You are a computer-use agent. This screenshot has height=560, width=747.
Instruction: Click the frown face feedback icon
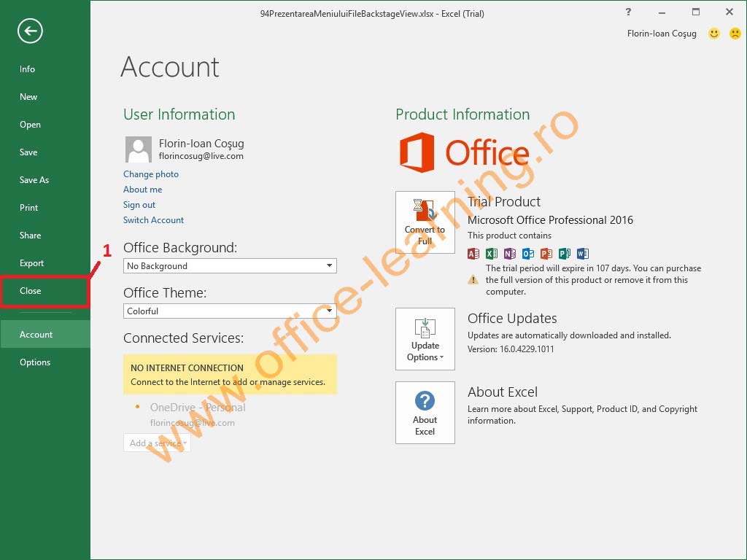pyautogui.click(x=735, y=34)
